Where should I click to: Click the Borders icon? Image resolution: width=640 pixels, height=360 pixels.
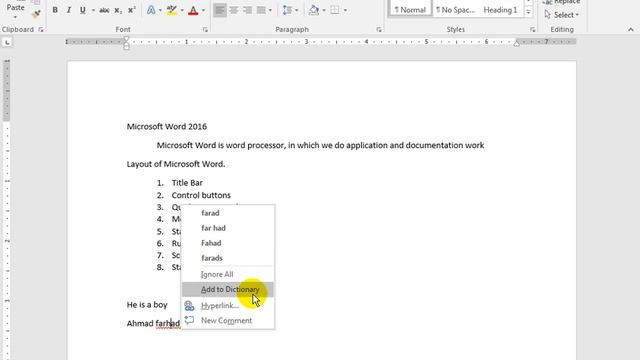(x=335, y=10)
